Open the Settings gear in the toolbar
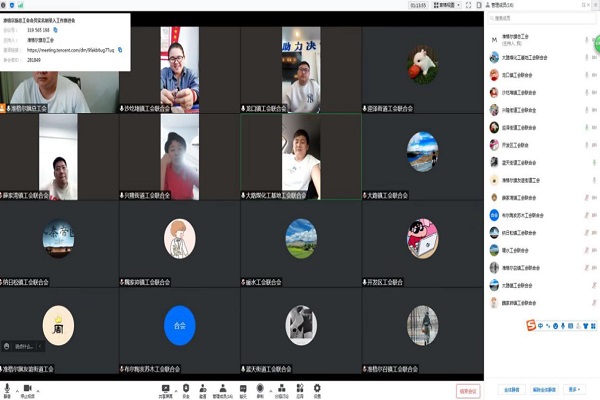600x400 pixels. [317, 391]
